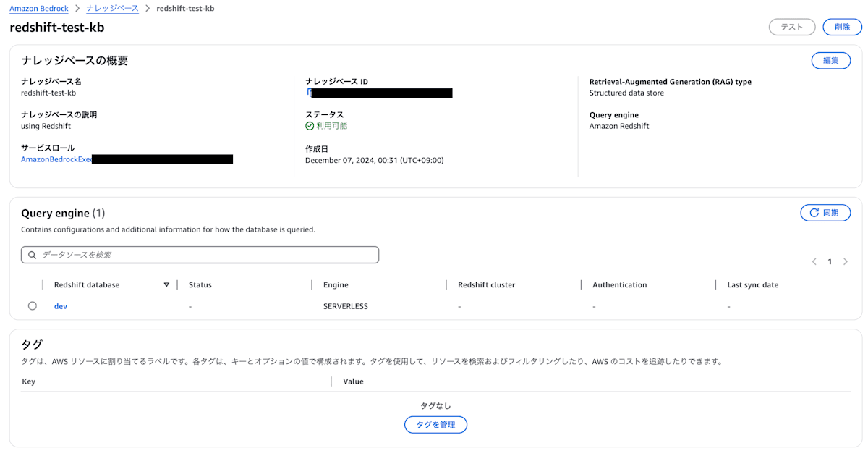This screenshot has height=456, width=868.
Task: Copy the knowledge base ID icon
Action: [x=309, y=93]
